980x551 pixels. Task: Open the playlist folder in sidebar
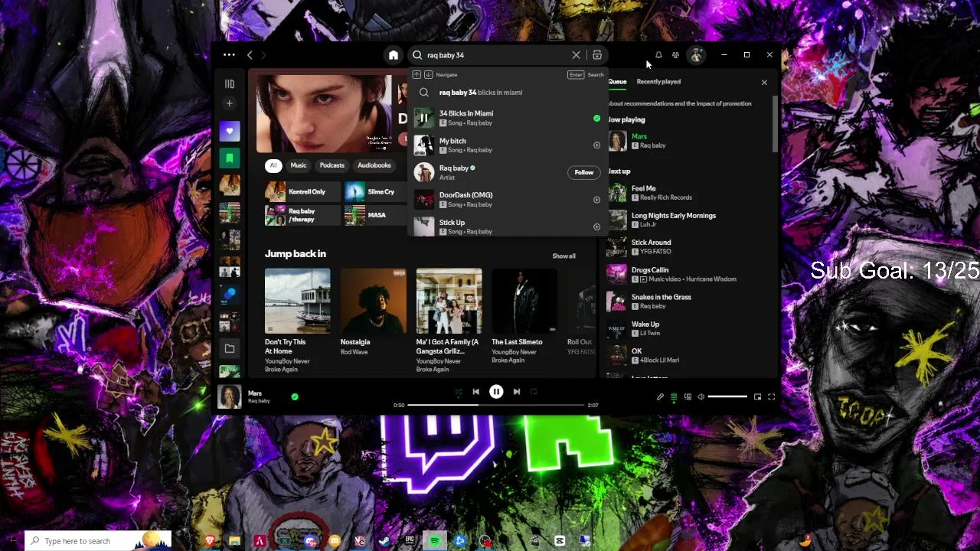[x=230, y=349]
